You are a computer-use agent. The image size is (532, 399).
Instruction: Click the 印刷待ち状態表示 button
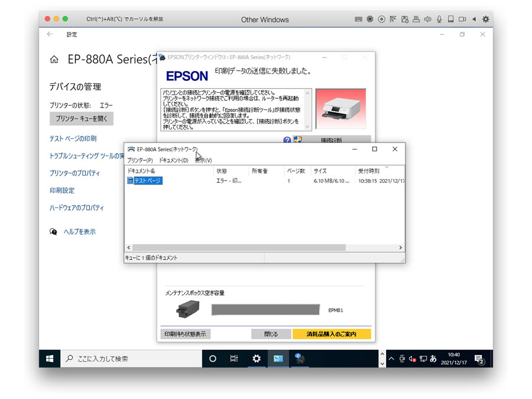coord(185,334)
